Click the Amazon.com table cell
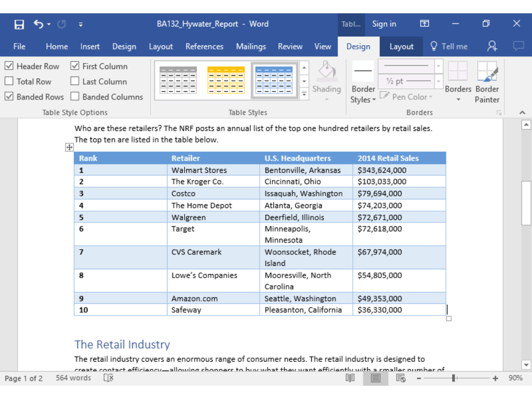 (x=213, y=298)
